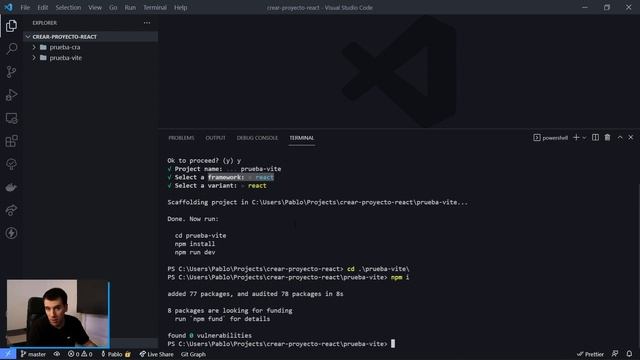Open the Run menu
This screenshot has height=360, width=640.
[x=130, y=7]
